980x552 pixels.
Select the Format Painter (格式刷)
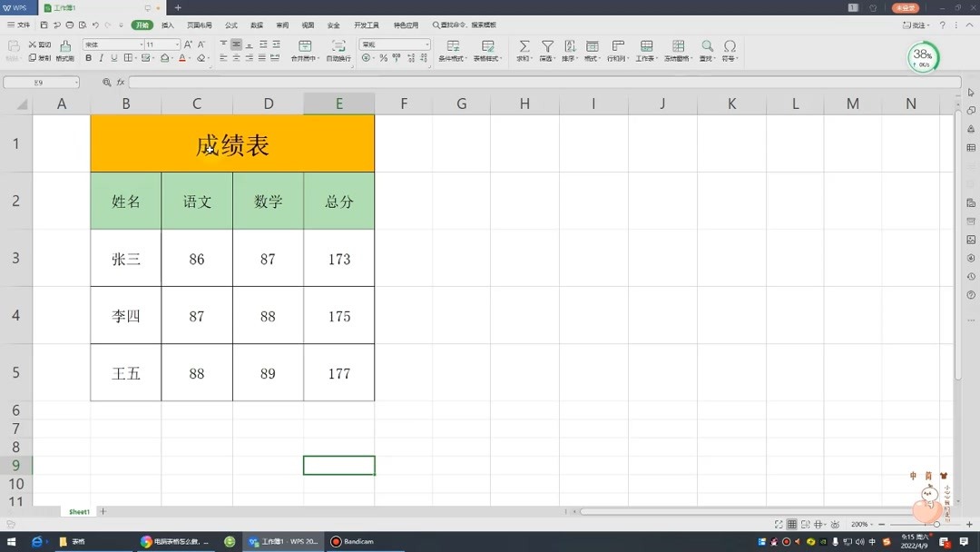point(64,56)
